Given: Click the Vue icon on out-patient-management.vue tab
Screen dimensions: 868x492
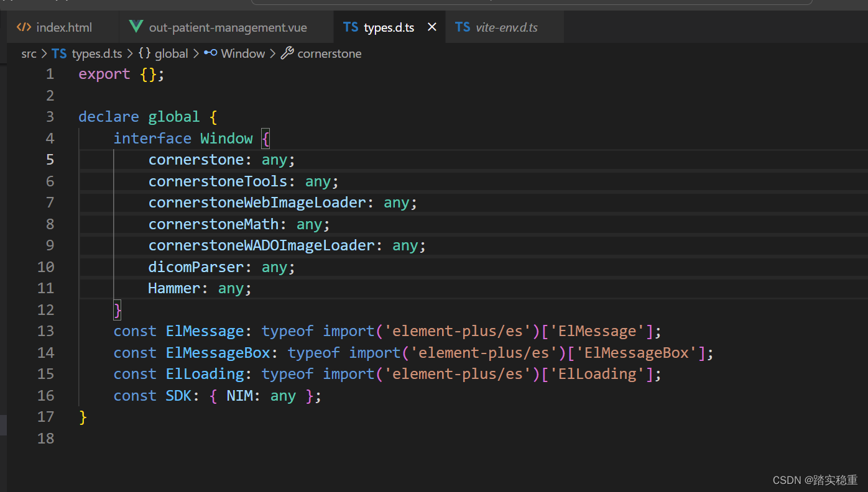Looking at the screenshot, I should click(136, 27).
